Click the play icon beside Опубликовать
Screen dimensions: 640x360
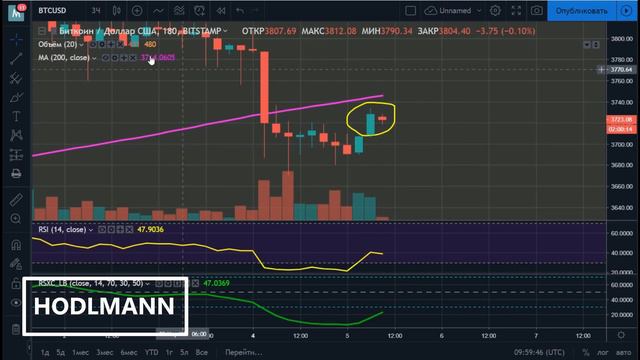point(626,11)
